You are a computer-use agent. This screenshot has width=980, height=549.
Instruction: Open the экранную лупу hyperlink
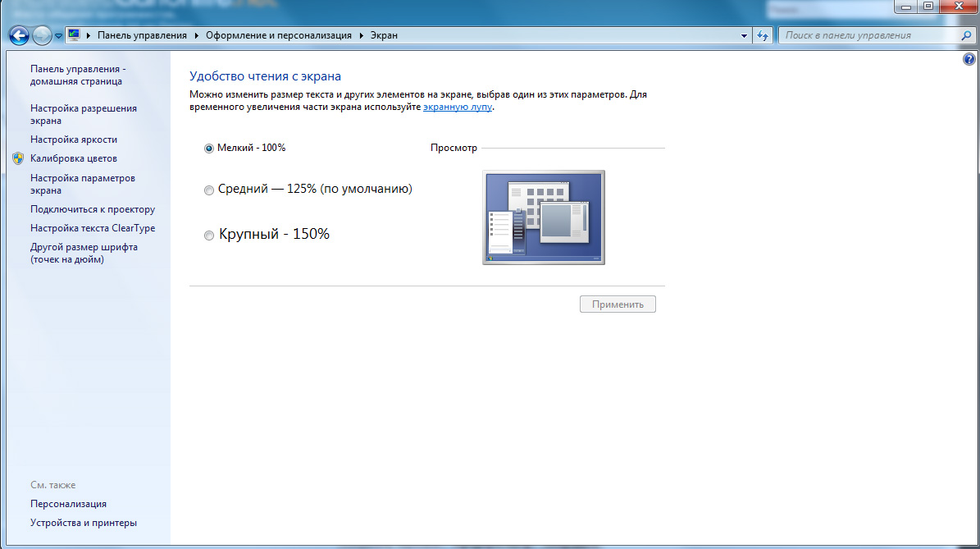457,107
